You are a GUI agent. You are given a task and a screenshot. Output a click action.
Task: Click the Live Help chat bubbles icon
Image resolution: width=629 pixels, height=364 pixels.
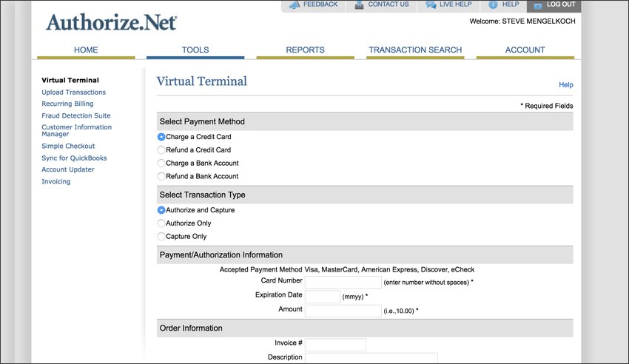(431, 5)
